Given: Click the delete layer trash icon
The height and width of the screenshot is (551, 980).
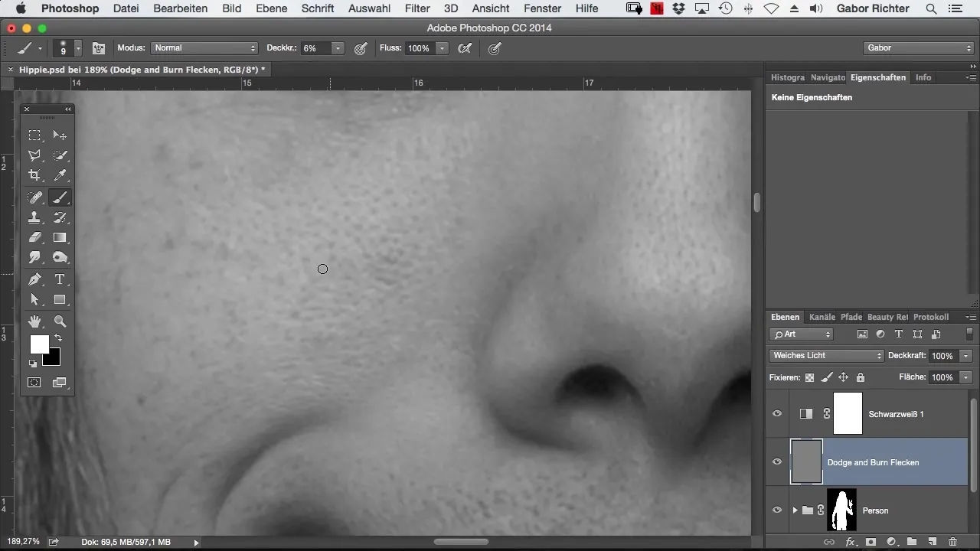Looking at the screenshot, I should (x=952, y=542).
